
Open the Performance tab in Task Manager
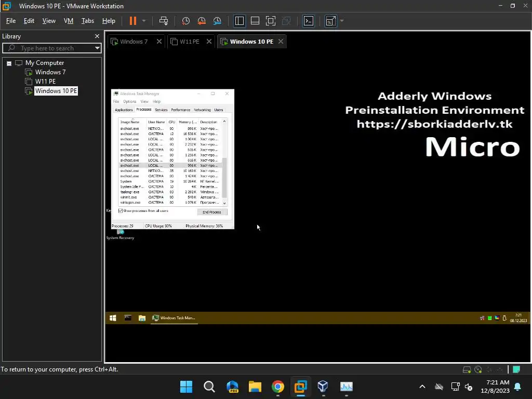pyautogui.click(x=180, y=110)
